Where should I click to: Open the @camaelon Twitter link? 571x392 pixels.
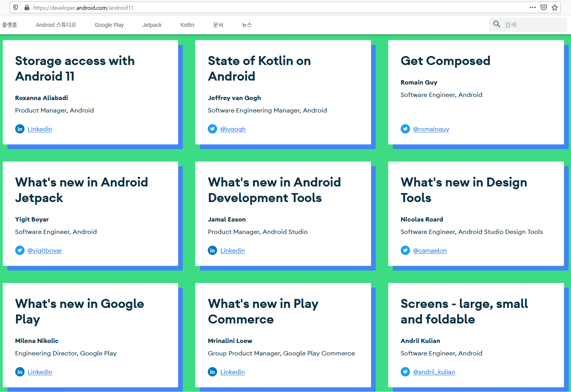pos(430,251)
